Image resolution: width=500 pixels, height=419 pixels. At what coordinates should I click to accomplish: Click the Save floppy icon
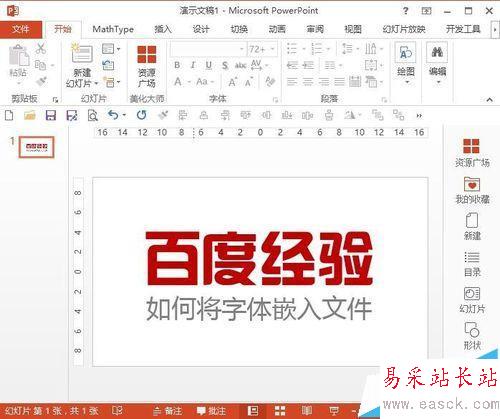pyautogui.click(x=51, y=116)
